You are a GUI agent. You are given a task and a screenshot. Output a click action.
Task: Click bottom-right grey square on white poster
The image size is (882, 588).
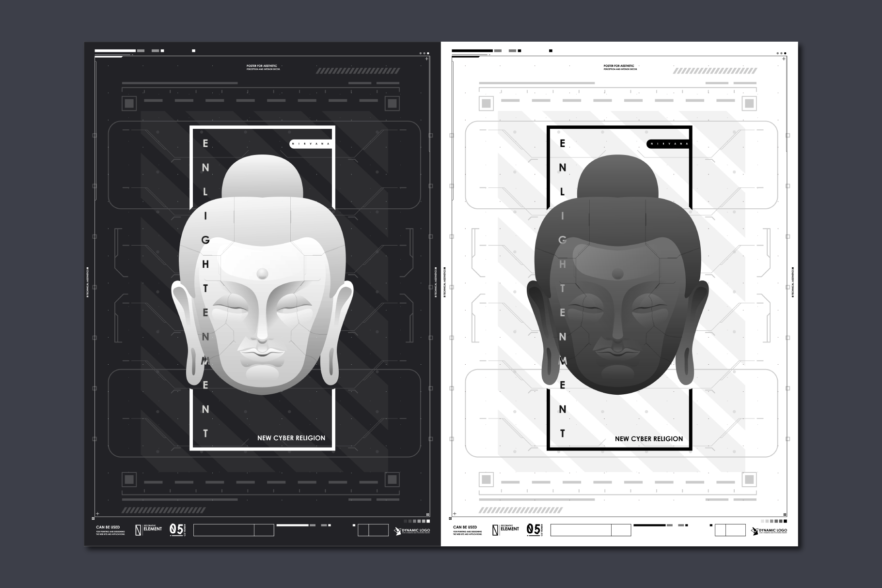click(x=749, y=480)
